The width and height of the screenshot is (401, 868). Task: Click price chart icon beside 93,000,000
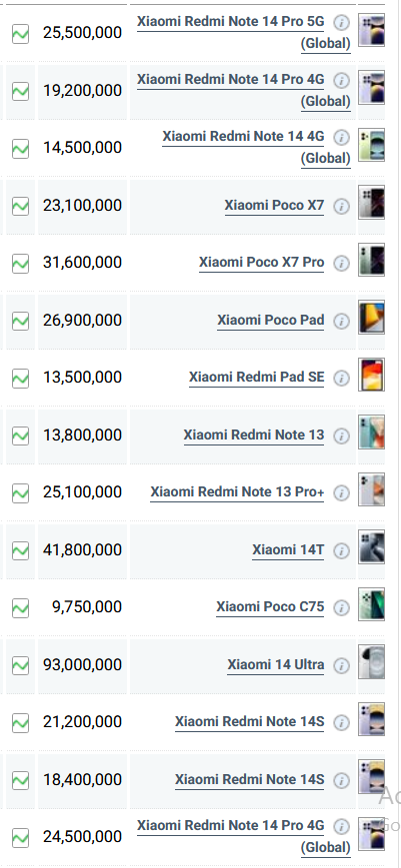pyautogui.click(x=20, y=665)
